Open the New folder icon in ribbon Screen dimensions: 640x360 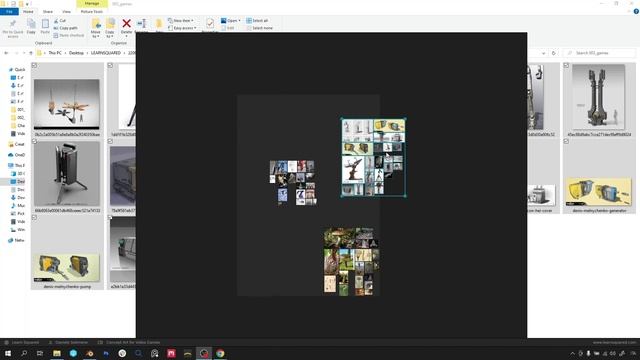tap(159, 24)
